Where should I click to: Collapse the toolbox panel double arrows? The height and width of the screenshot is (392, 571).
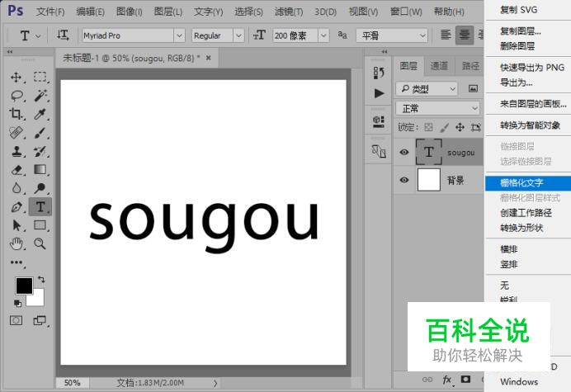pos(10,52)
